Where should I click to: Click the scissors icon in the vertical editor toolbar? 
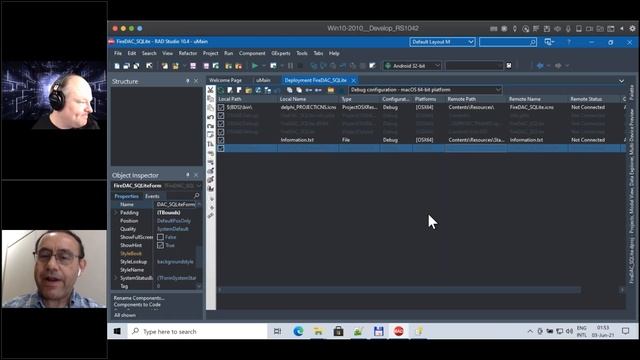point(211,90)
